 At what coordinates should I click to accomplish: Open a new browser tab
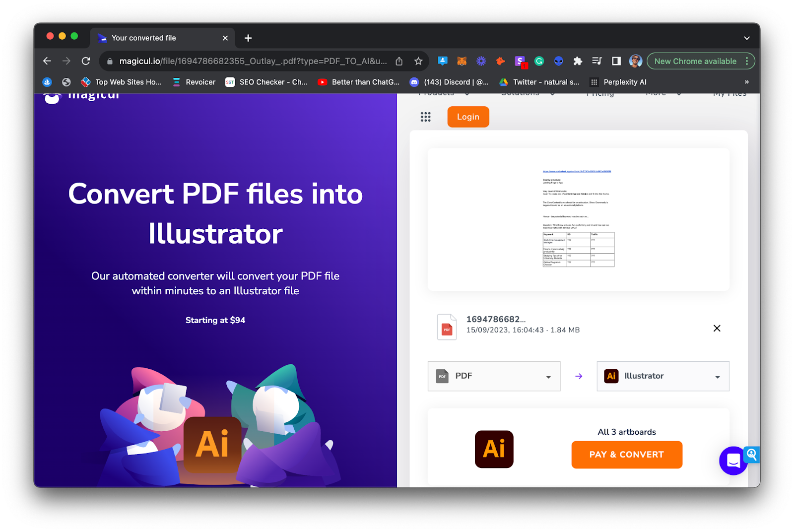pos(248,38)
